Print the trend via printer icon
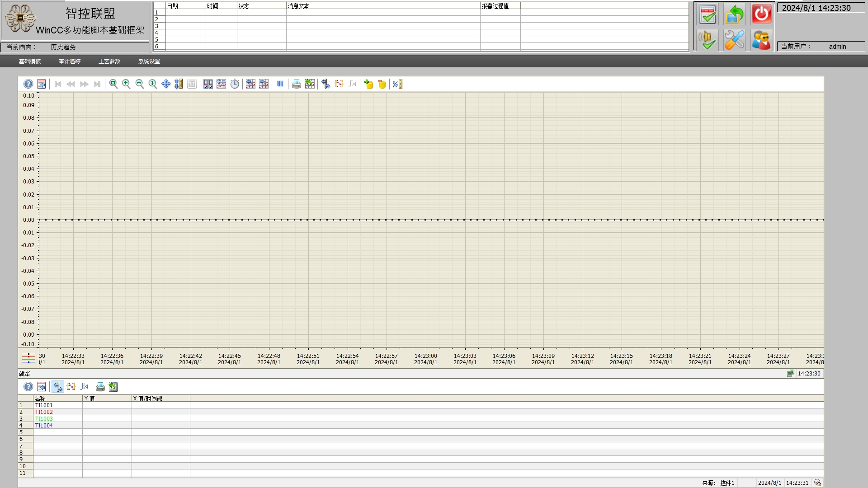 pyautogui.click(x=296, y=84)
